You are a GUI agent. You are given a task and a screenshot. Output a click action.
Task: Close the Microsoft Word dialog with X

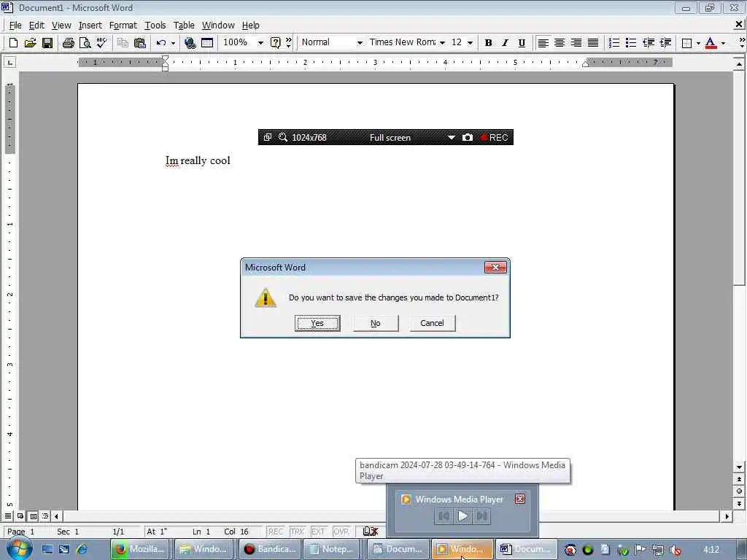click(x=495, y=267)
